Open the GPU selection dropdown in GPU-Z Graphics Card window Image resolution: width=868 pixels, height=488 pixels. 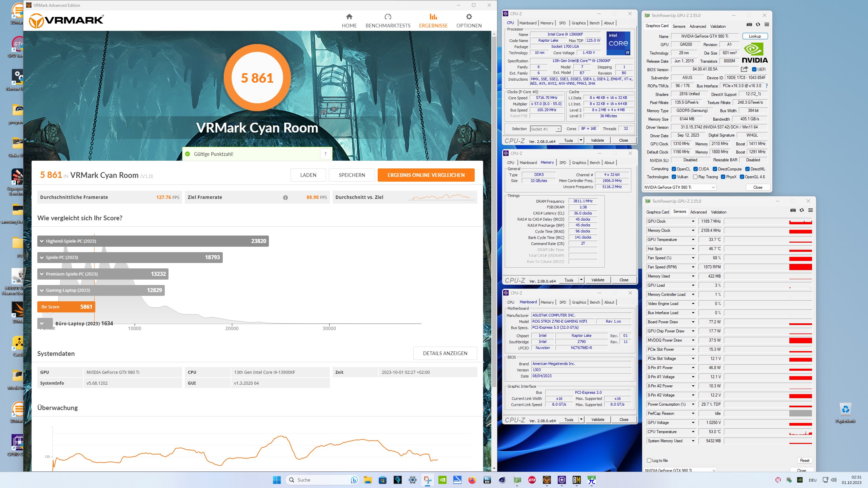point(680,187)
